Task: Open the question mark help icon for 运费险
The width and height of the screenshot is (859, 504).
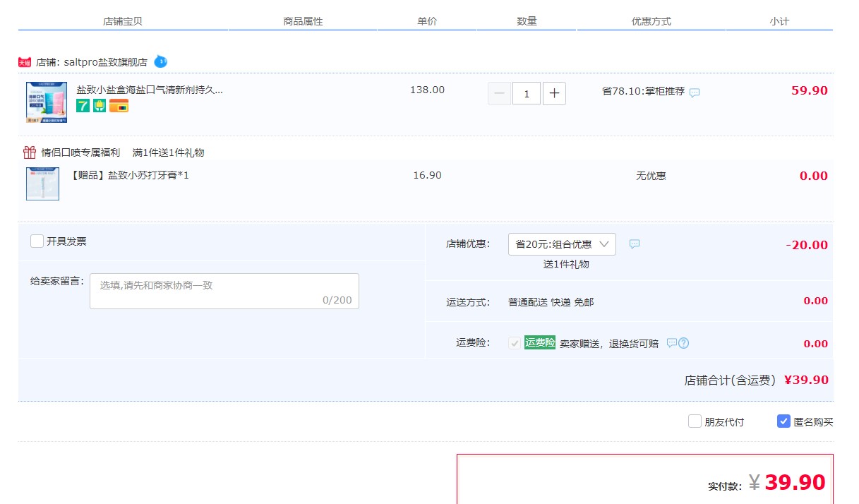Action: coord(683,343)
